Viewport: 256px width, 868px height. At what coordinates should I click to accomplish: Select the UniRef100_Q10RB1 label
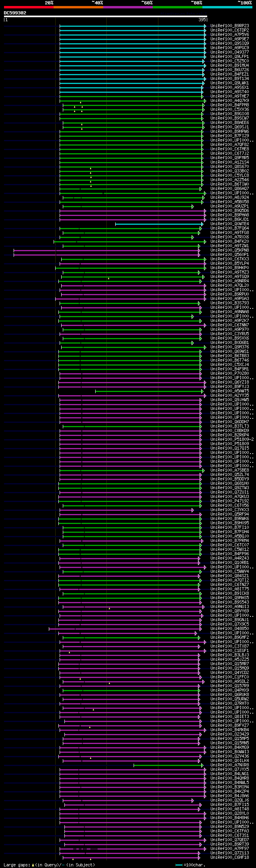pos(230,562)
